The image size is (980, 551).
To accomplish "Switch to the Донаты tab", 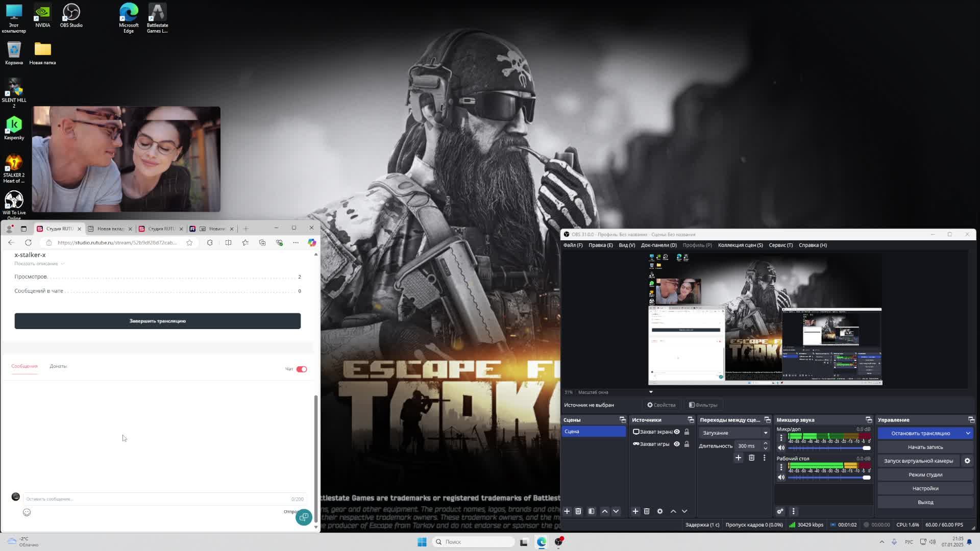I will tap(58, 366).
